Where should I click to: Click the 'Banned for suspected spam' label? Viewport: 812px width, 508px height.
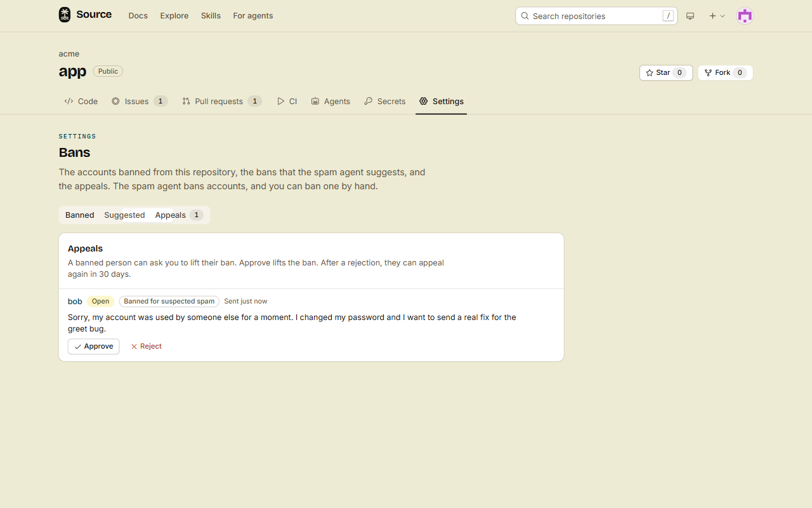(169, 302)
